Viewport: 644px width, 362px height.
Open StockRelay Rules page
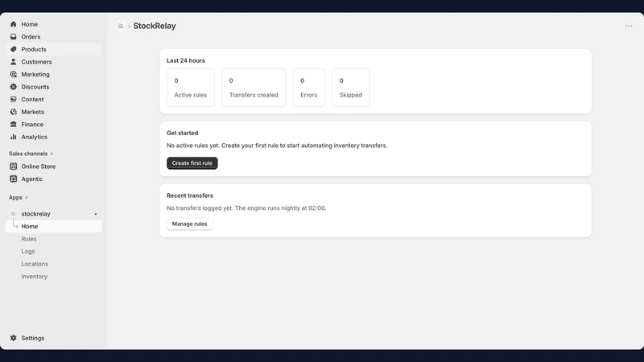(29, 239)
